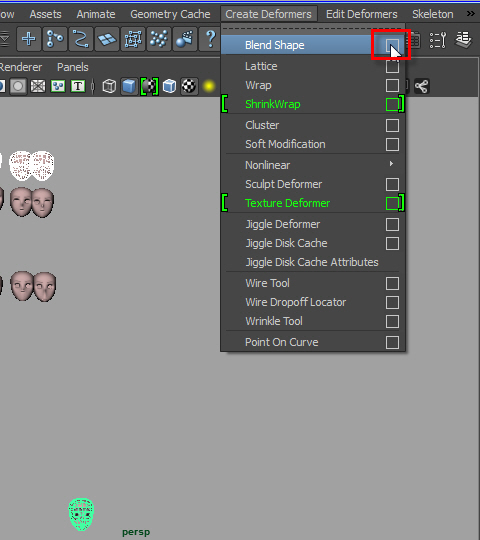The height and width of the screenshot is (540, 480).
Task: Click the share nodes icon in panel toolbar
Action: 421,86
